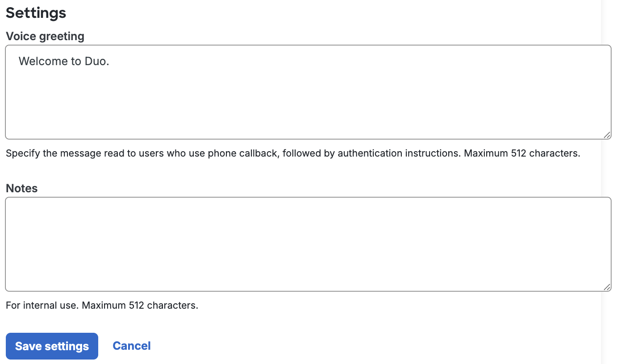617x364 pixels.
Task: Click the resize grip of Notes box
Action: [x=608, y=287]
